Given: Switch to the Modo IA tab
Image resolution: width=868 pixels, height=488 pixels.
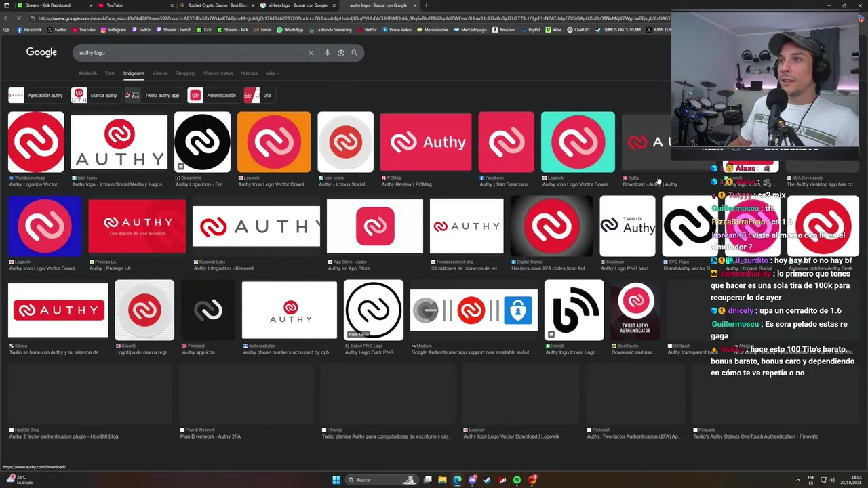Looking at the screenshot, I should [88, 73].
